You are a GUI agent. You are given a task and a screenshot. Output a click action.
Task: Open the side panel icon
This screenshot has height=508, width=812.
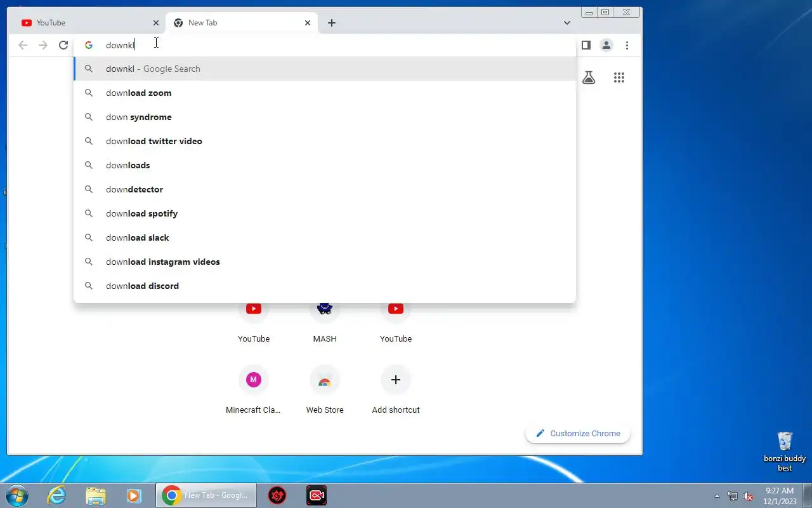click(x=586, y=45)
